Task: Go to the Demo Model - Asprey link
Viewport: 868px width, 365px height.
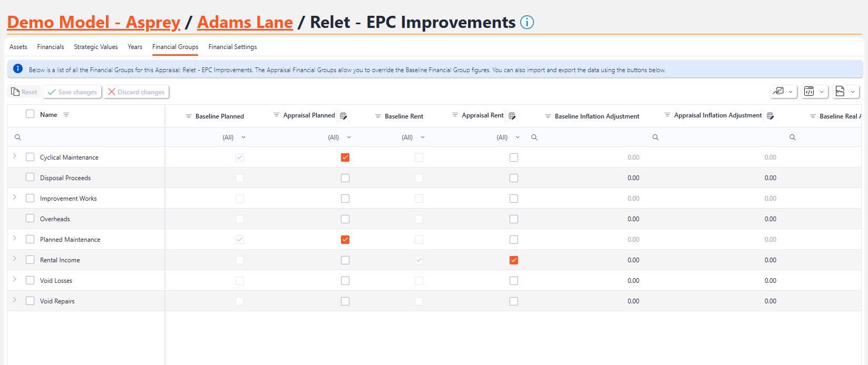Action: (x=93, y=23)
